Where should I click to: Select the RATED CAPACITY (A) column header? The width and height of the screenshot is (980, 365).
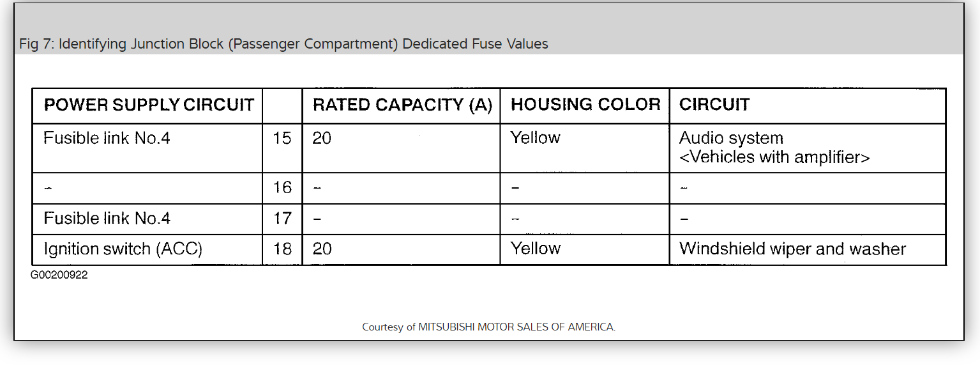point(402,105)
